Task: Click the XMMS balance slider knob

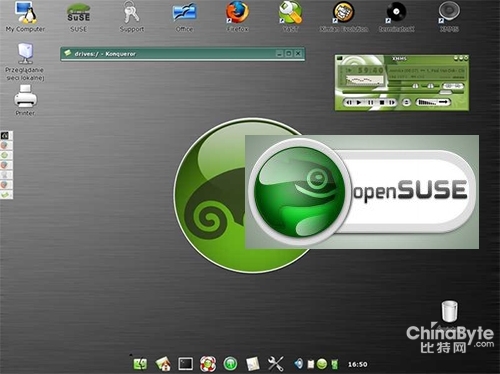Action: 430,86
